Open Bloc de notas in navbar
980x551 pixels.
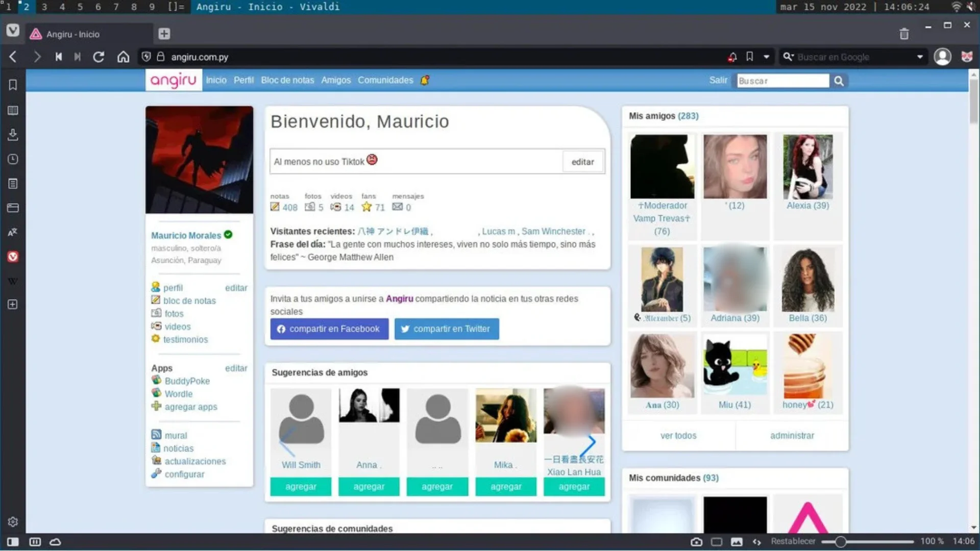[x=287, y=80]
